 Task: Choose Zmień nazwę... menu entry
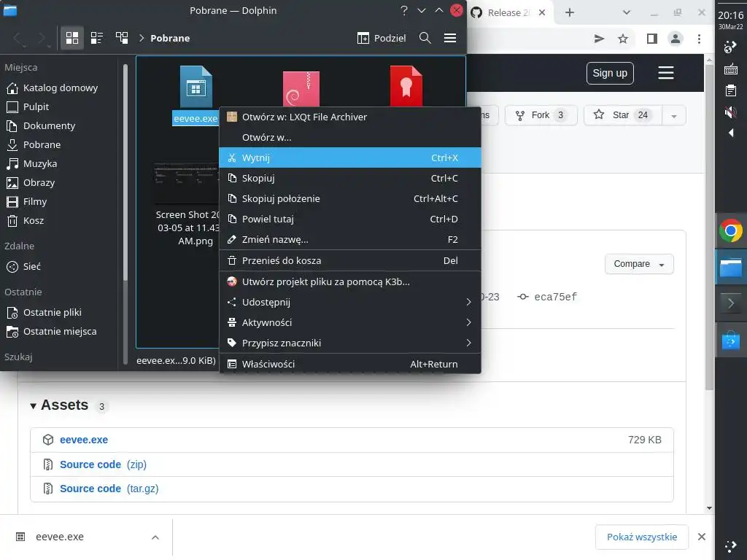[x=349, y=239]
